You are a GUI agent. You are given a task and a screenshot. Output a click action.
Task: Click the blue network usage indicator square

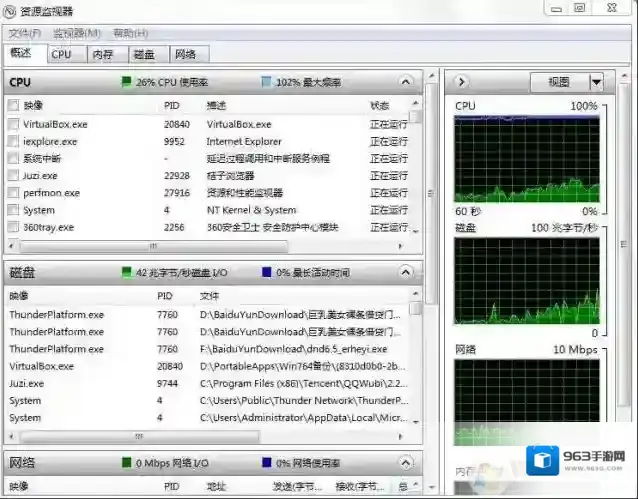(x=266, y=463)
